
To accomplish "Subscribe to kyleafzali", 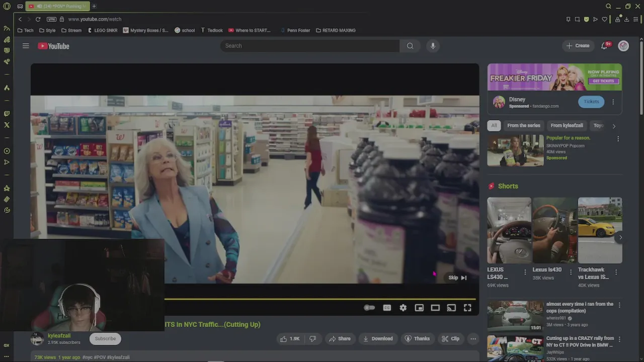I will point(105,338).
